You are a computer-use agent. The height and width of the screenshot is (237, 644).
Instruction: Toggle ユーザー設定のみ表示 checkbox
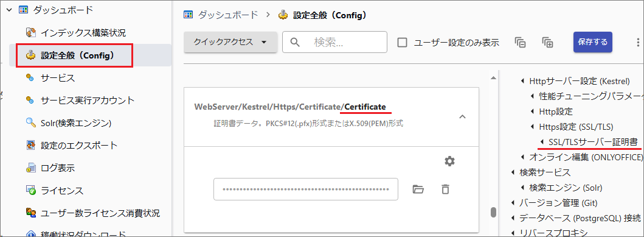coord(403,43)
